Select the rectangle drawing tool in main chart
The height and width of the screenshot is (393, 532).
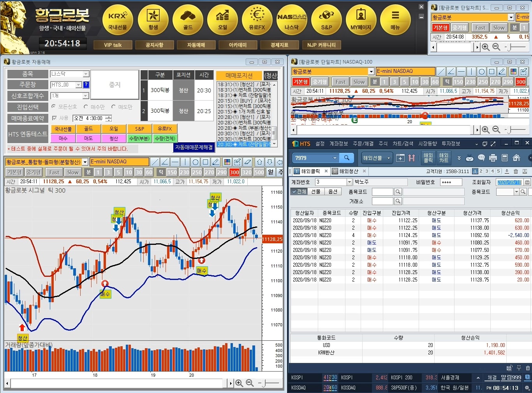pyautogui.click(x=206, y=162)
